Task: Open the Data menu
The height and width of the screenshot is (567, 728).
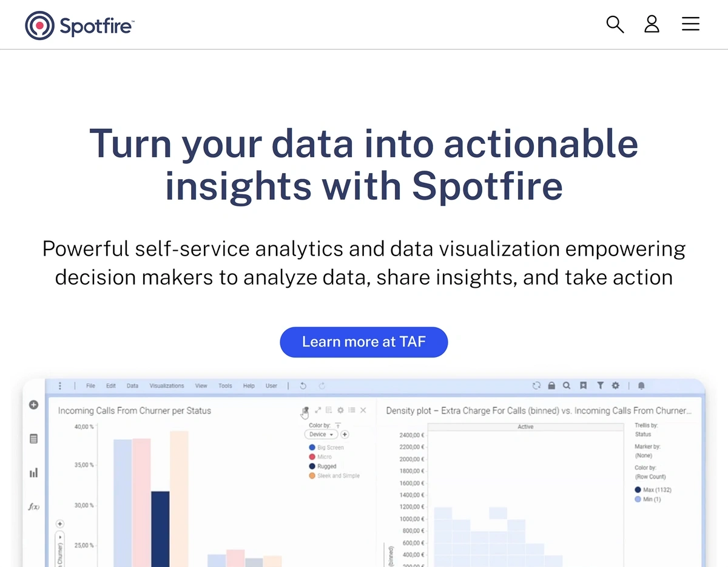Action: 132,385
